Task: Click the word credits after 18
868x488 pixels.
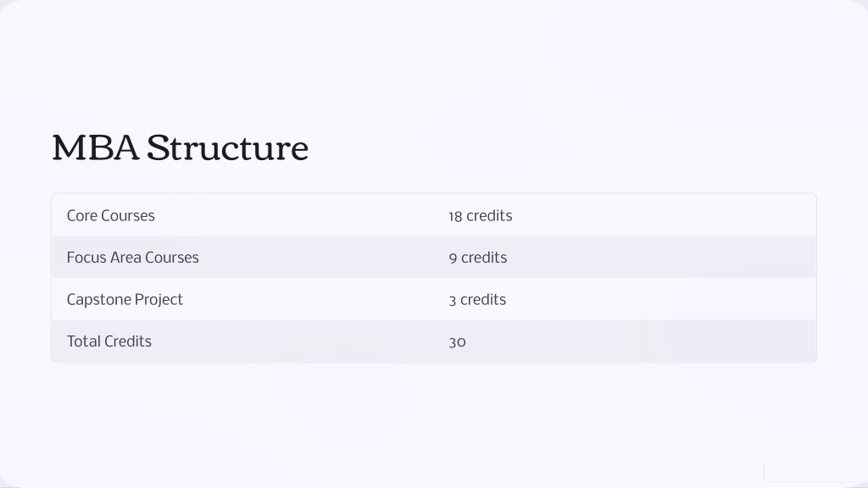Action: point(489,216)
